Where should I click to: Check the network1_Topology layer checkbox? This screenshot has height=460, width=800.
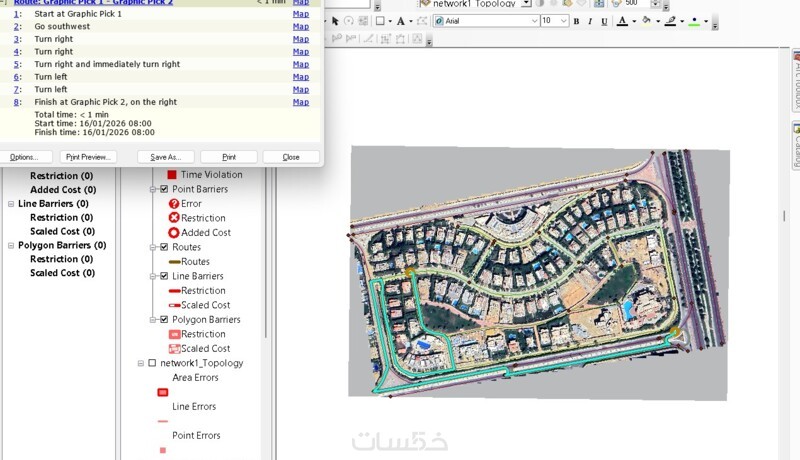coord(152,363)
